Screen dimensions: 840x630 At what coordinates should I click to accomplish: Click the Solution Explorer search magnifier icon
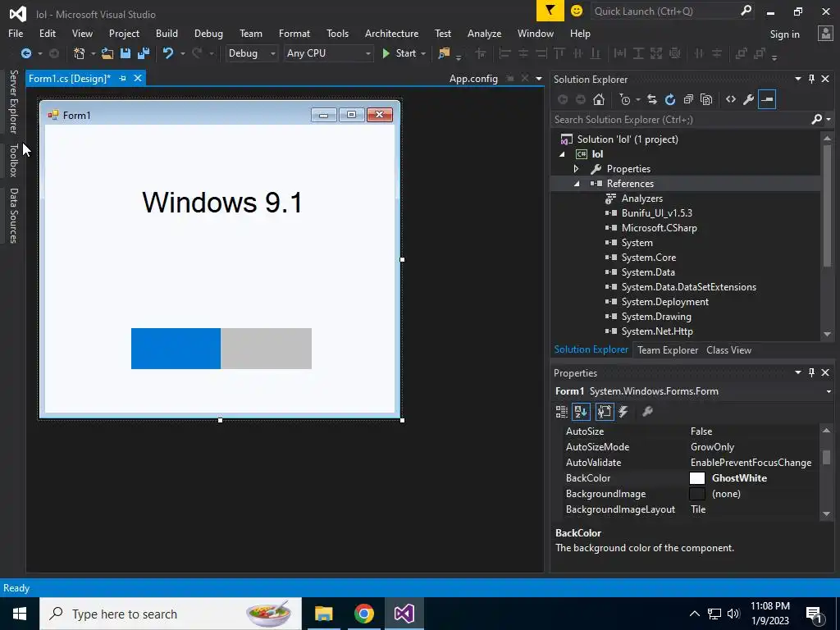coord(816,120)
